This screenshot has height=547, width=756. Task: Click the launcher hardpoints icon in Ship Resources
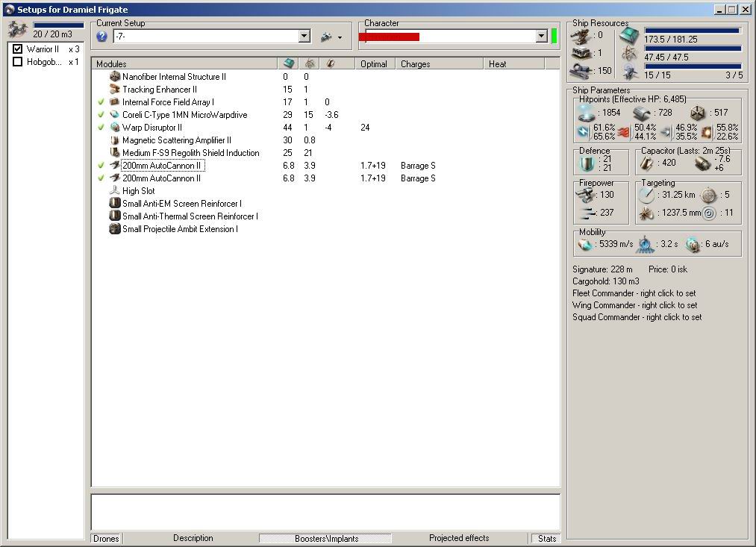(x=581, y=53)
